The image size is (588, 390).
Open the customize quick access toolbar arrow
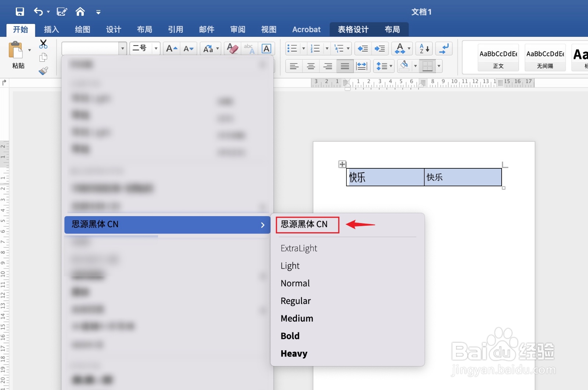(98, 12)
